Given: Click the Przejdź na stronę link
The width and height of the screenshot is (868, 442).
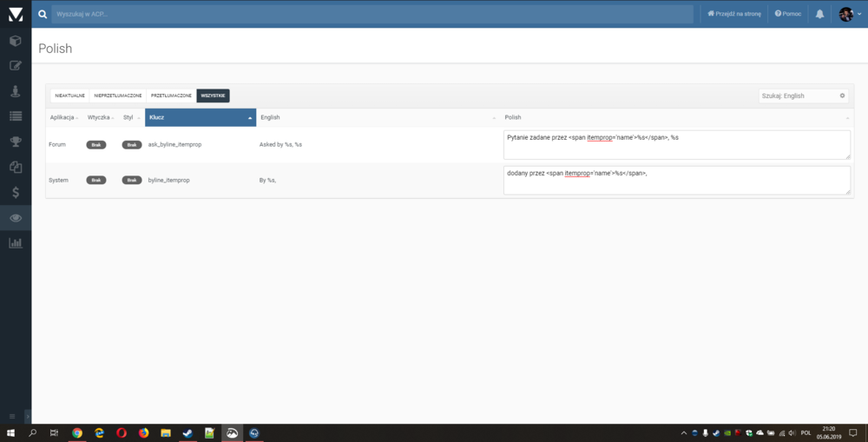Looking at the screenshot, I should click(734, 14).
